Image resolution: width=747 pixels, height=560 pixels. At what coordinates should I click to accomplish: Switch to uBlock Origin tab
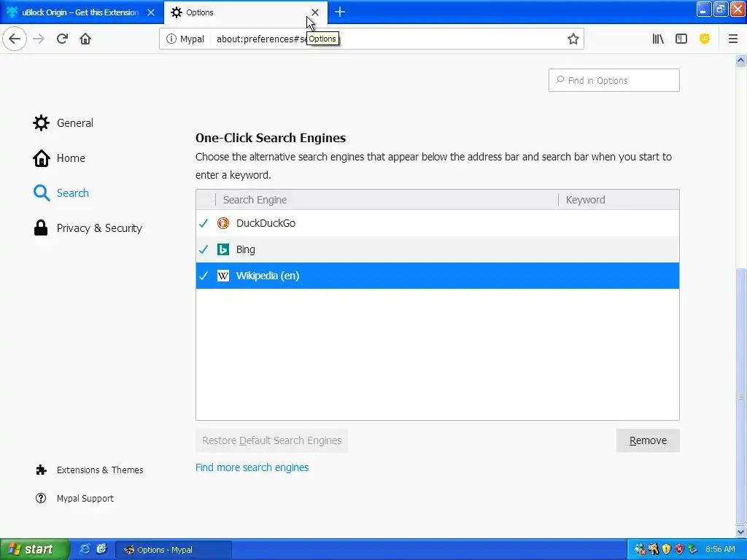[81, 12]
